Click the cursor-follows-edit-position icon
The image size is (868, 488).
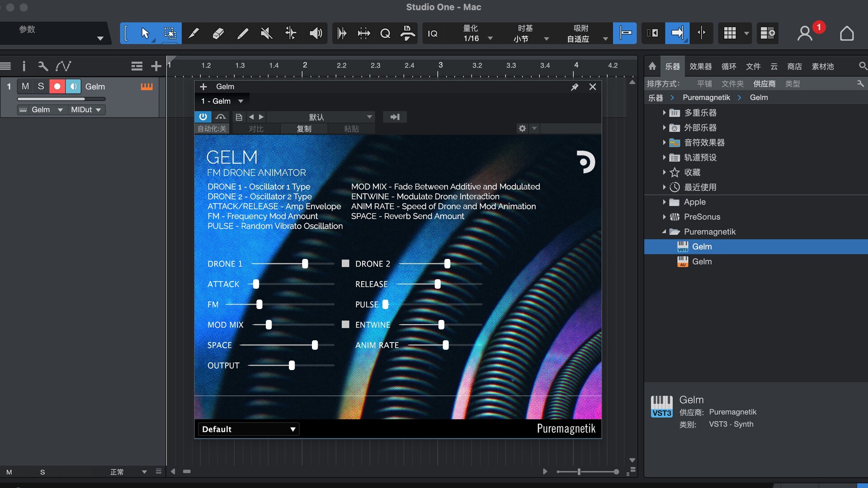tap(702, 33)
